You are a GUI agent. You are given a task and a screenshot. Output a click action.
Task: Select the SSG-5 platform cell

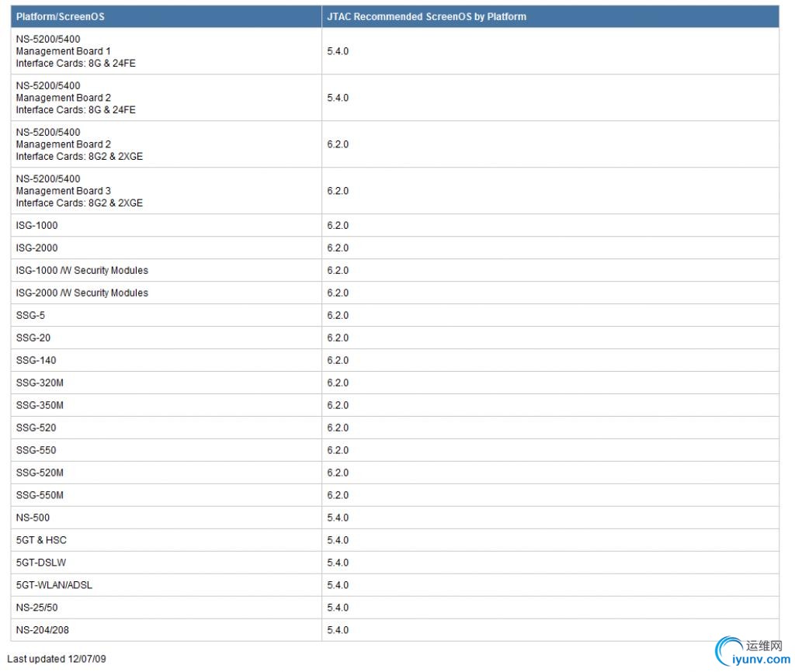click(x=166, y=315)
